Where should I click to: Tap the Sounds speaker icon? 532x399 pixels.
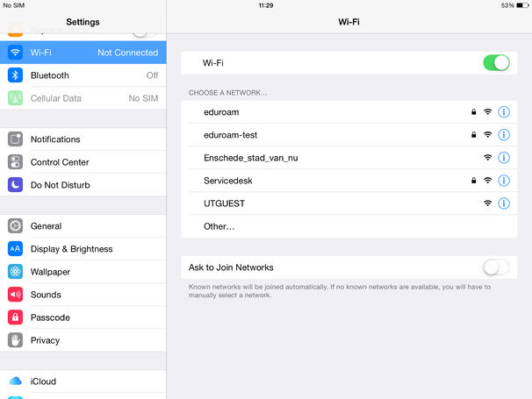pyautogui.click(x=15, y=295)
